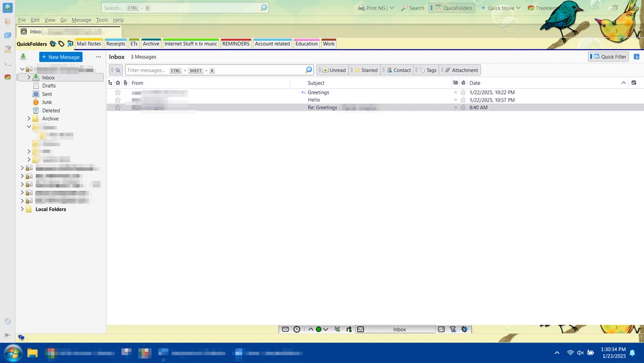This screenshot has height=363, width=644.
Task: Switch to the REMINDERS QuickFolders tab
Action: point(236,44)
